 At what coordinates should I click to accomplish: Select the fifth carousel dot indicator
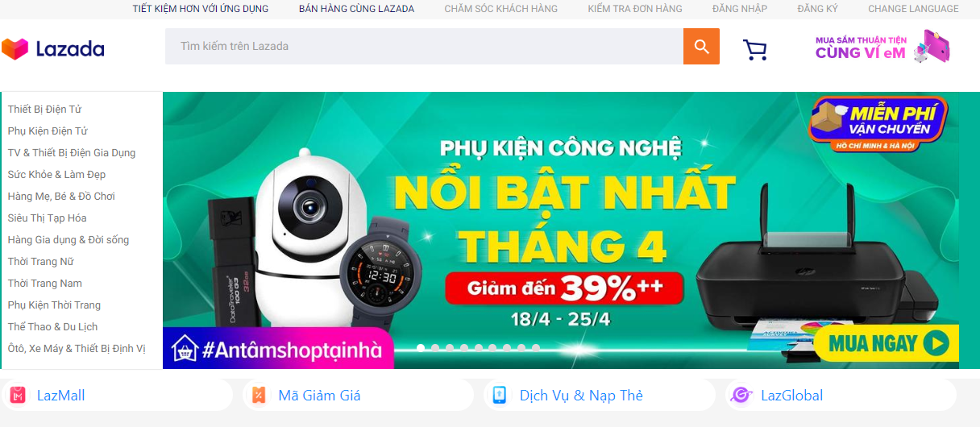pos(479,348)
